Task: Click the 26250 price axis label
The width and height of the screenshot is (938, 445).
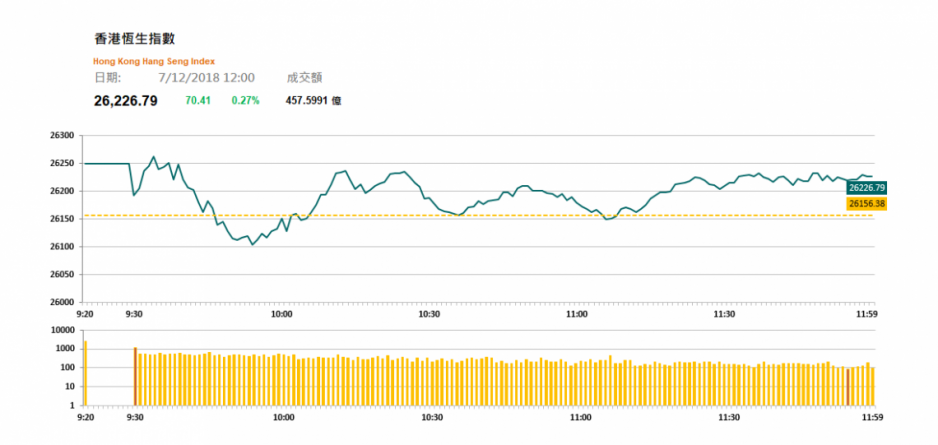Action: pyautogui.click(x=63, y=163)
